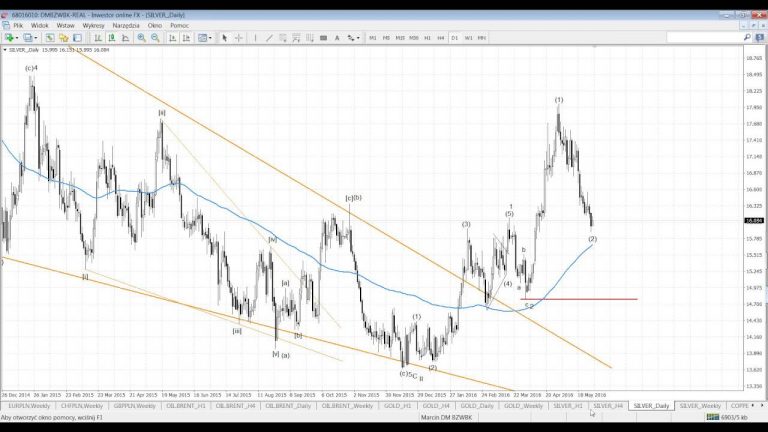Select the equidistant channel tool
This screenshot has width=768, height=432.
pyautogui.click(x=283, y=38)
